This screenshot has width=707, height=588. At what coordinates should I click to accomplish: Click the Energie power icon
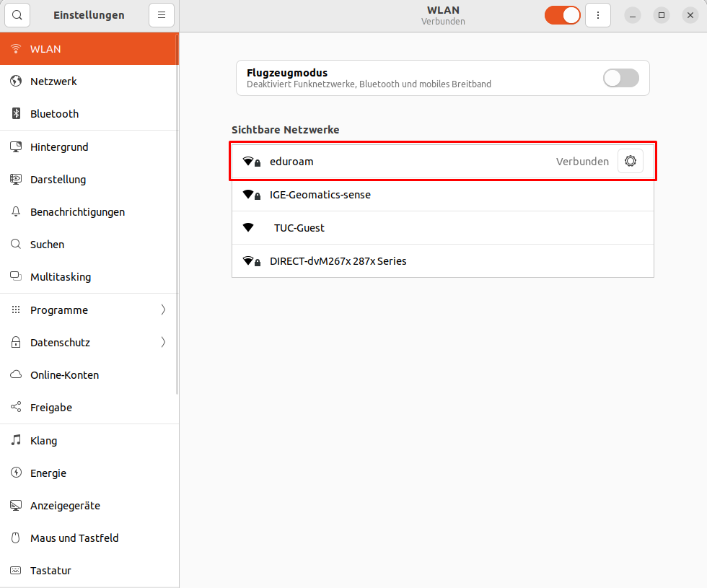click(16, 473)
